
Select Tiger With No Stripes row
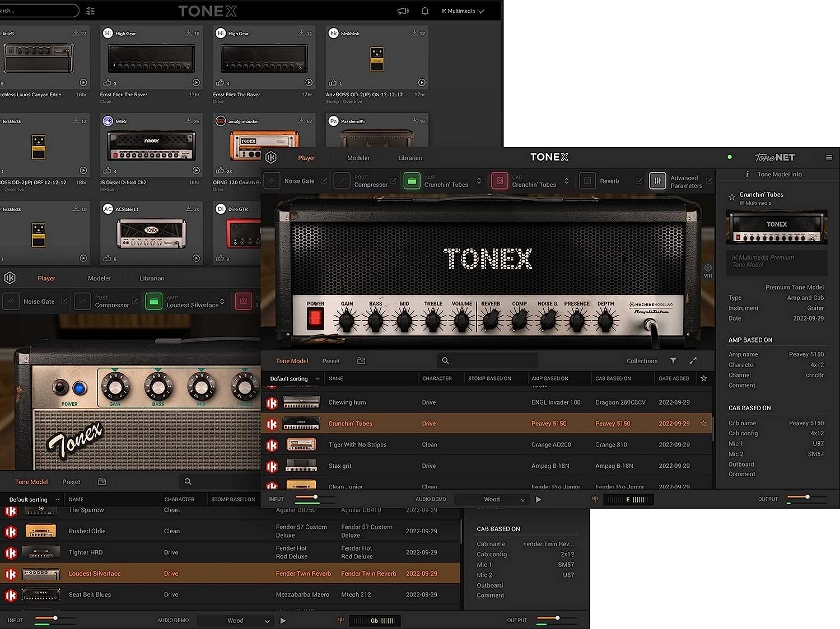tap(487, 445)
